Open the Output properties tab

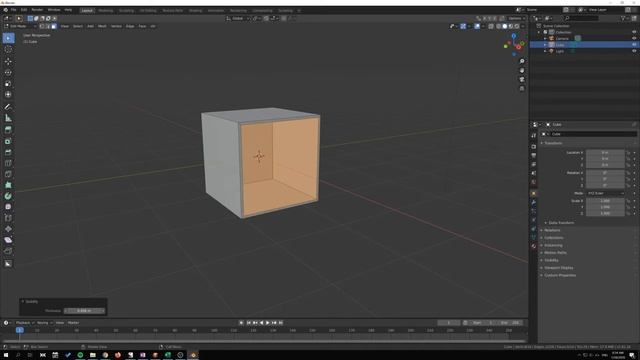click(x=533, y=155)
